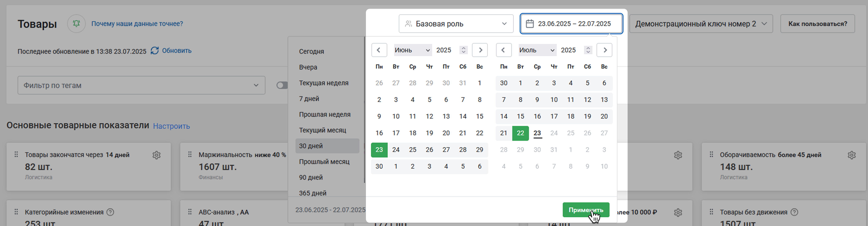This screenshot has width=868, height=226.
Task: Click the gear icon left of Оборачиваемость card
Action: tap(678, 155)
